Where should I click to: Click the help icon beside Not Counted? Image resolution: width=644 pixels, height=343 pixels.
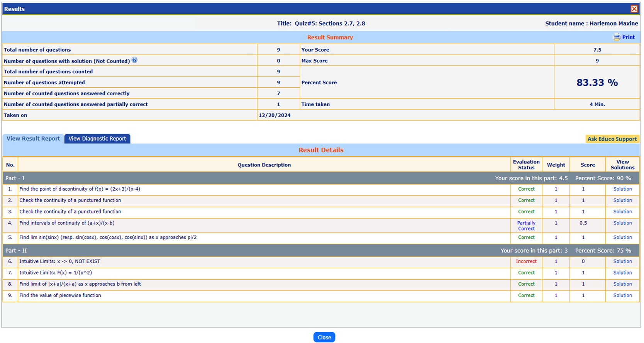(134, 60)
